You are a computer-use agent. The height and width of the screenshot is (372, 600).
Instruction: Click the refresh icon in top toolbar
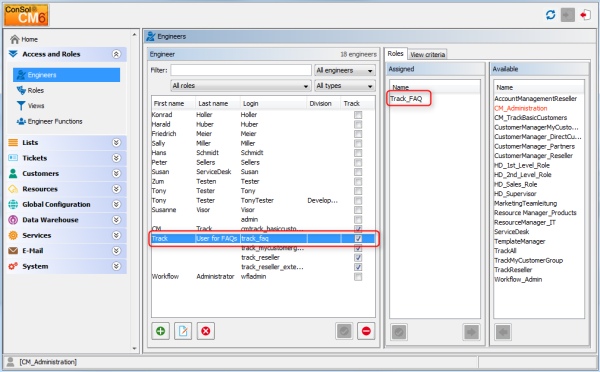tap(550, 15)
